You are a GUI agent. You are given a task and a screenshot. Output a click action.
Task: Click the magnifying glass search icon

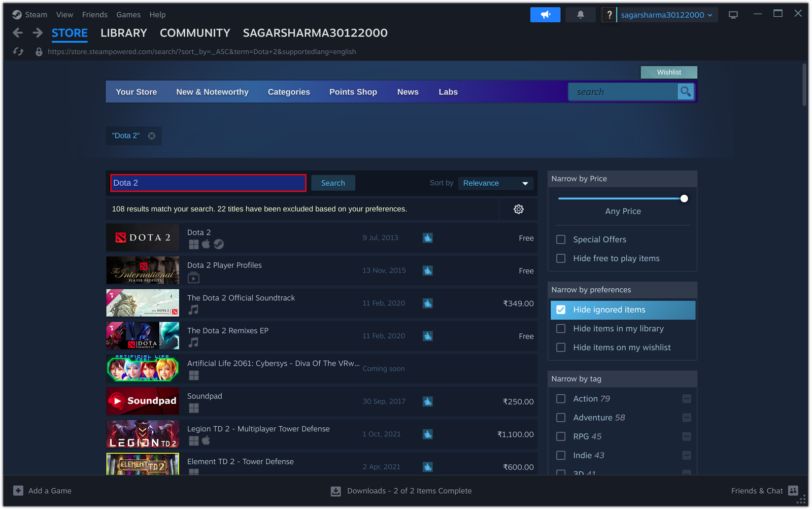tap(686, 91)
